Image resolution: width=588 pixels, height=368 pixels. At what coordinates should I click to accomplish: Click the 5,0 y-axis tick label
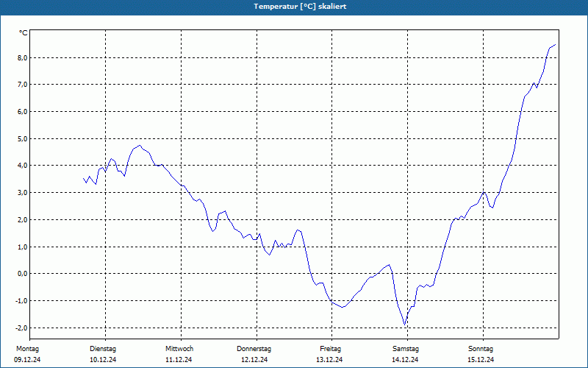pos(22,138)
